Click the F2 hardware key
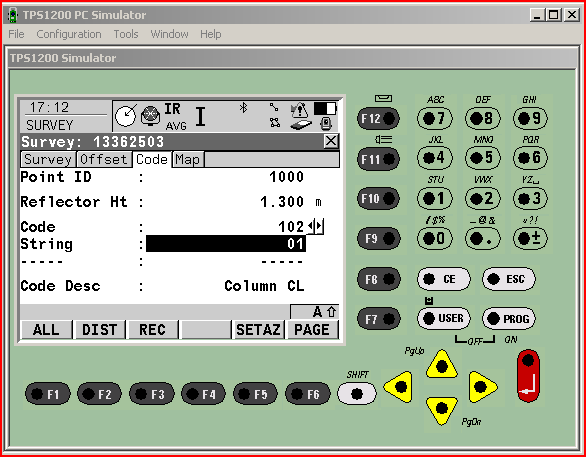The height and width of the screenshot is (457, 586). (99, 394)
